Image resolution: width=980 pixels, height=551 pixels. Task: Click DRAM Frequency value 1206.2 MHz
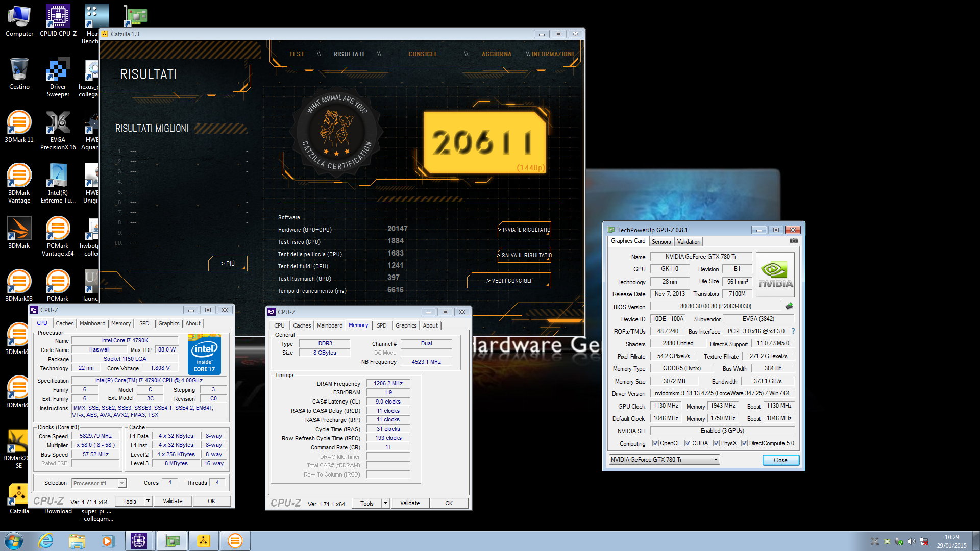pyautogui.click(x=388, y=384)
